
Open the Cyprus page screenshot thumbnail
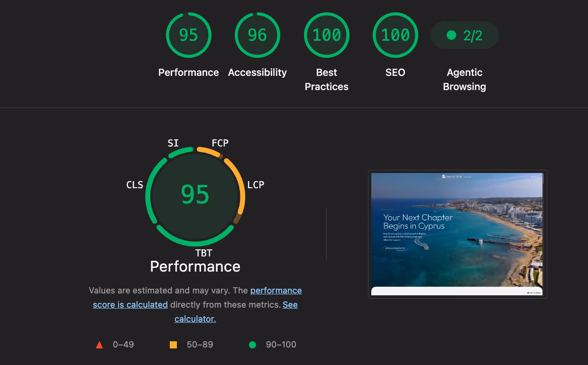pos(458,234)
